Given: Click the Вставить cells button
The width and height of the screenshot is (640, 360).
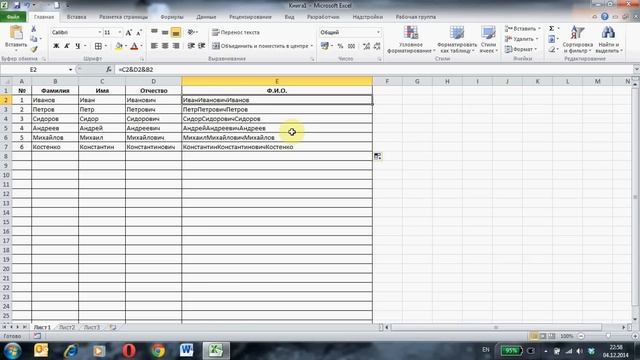Looking at the screenshot, I should [x=522, y=29].
